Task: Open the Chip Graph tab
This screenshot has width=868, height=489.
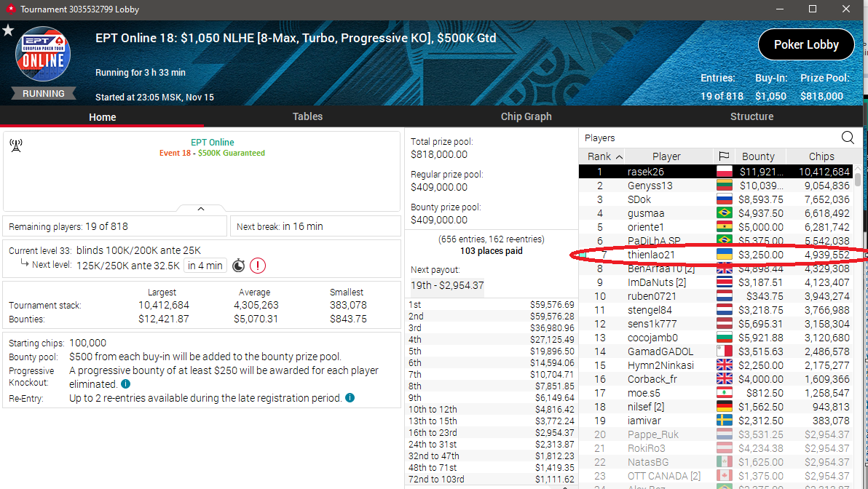Action: tap(526, 116)
